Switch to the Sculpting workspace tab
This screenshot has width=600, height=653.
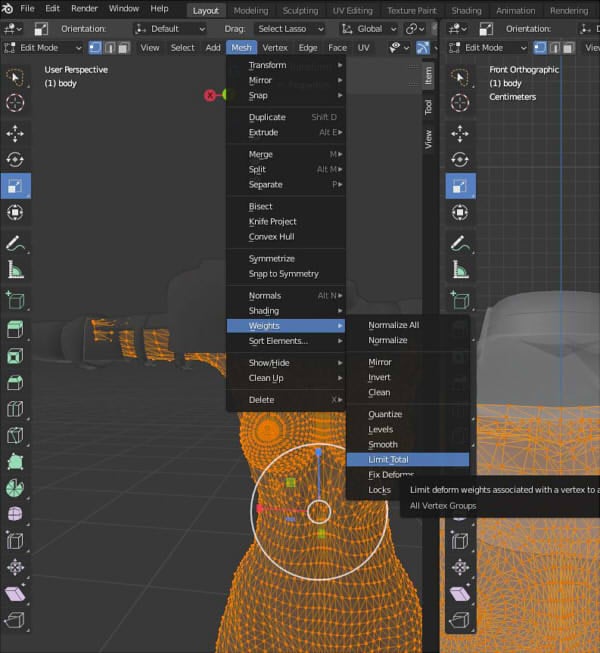pyautogui.click(x=300, y=10)
